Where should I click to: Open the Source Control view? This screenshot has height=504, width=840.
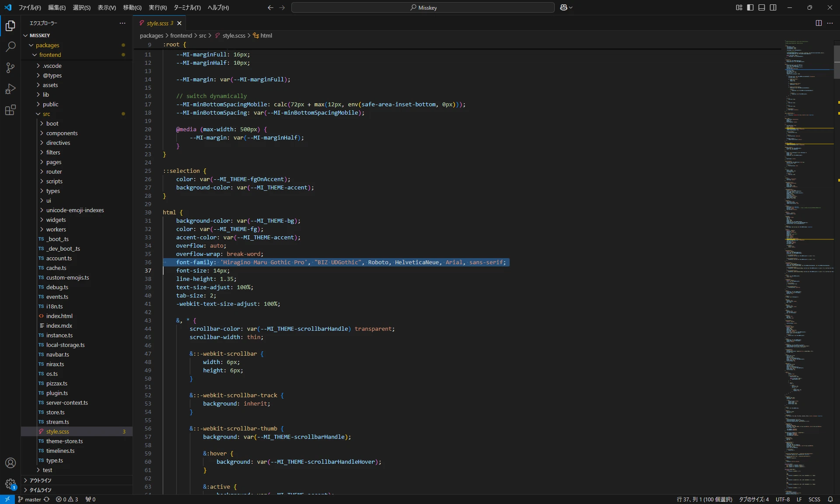pyautogui.click(x=10, y=68)
